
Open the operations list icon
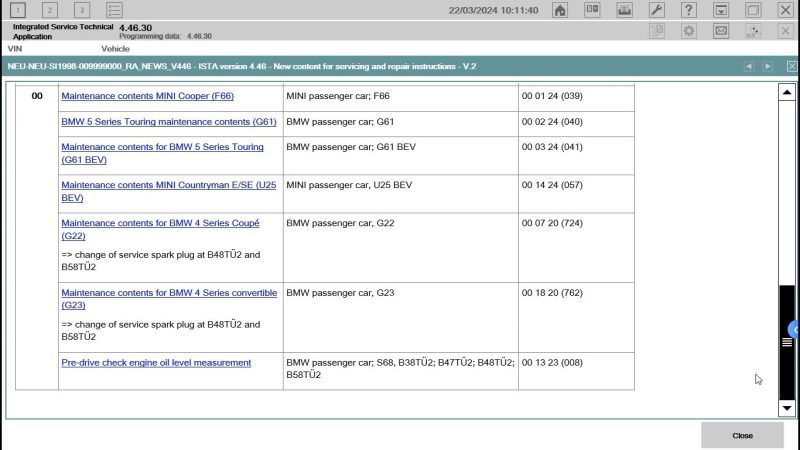tap(114, 10)
